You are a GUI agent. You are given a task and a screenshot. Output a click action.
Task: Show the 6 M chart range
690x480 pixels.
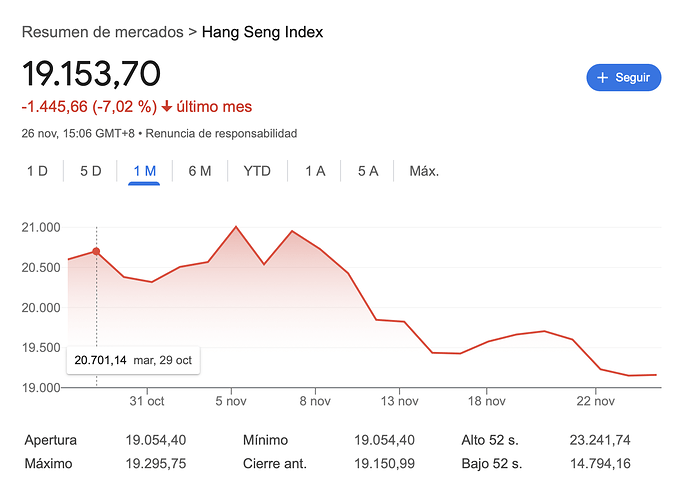point(199,171)
